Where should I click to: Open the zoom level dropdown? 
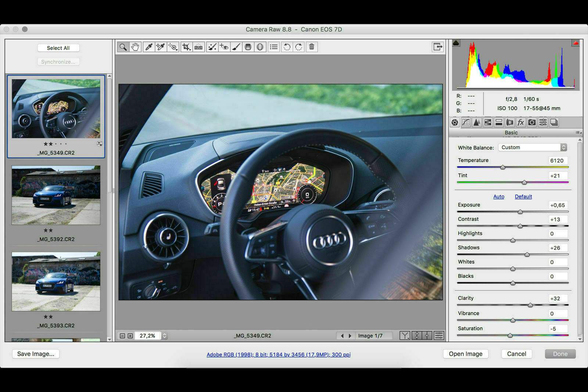[x=165, y=336]
